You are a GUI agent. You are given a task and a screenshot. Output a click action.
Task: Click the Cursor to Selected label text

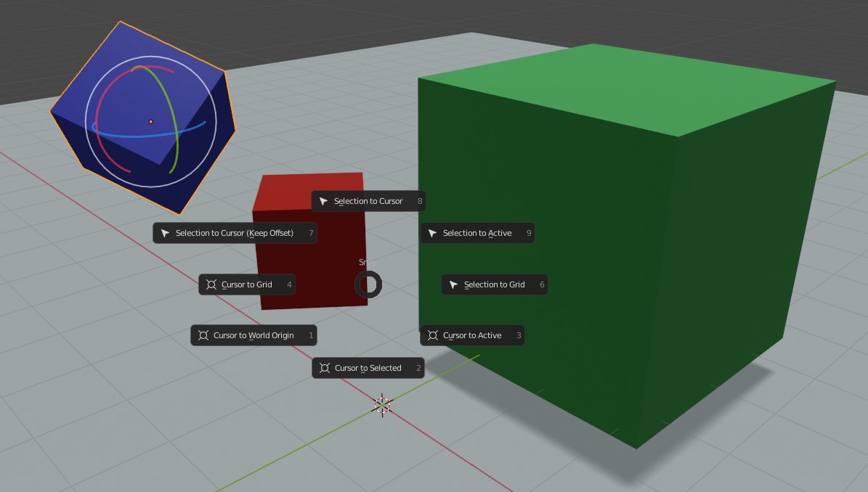(x=368, y=369)
